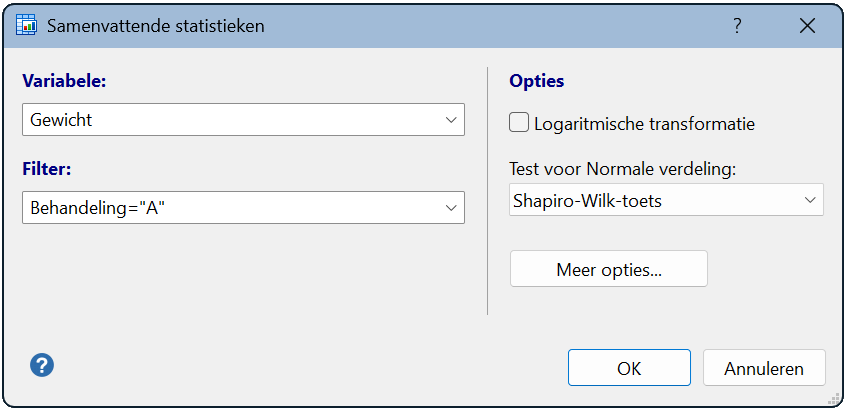Expand the Variabele dropdown arrow
Image resolution: width=853 pixels, height=409 pixels.
[450, 120]
